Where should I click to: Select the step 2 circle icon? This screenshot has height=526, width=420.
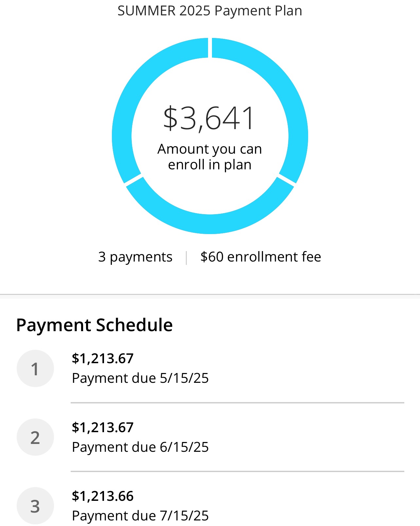tap(35, 437)
